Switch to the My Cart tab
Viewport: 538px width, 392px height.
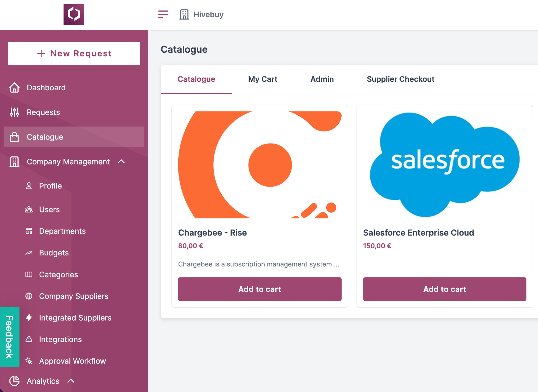coord(263,79)
